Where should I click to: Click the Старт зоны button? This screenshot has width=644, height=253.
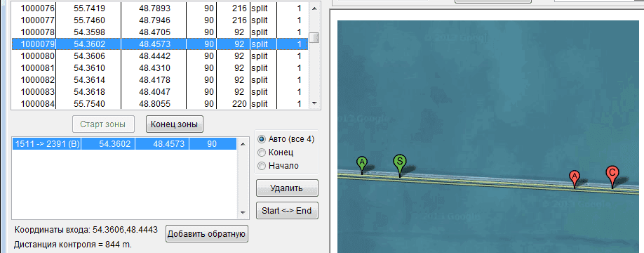(x=102, y=124)
